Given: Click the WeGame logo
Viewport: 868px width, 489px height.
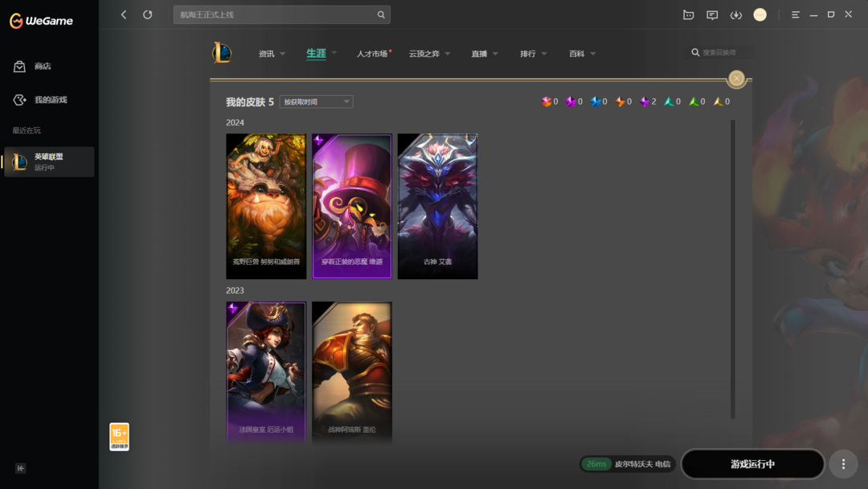Looking at the screenshot, I should [x=42, y=21].
